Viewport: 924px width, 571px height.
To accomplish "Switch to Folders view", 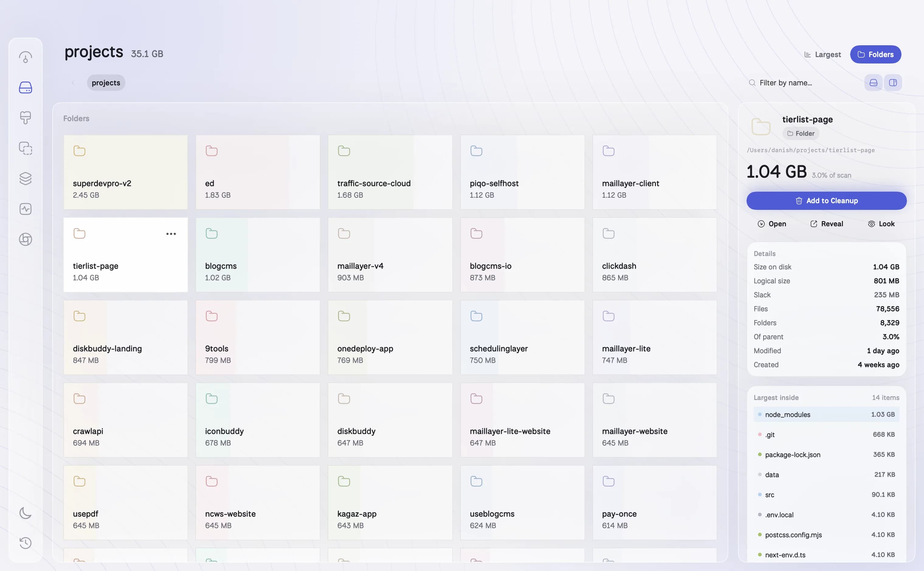I will pyautogui.click(x=875, y=54).
